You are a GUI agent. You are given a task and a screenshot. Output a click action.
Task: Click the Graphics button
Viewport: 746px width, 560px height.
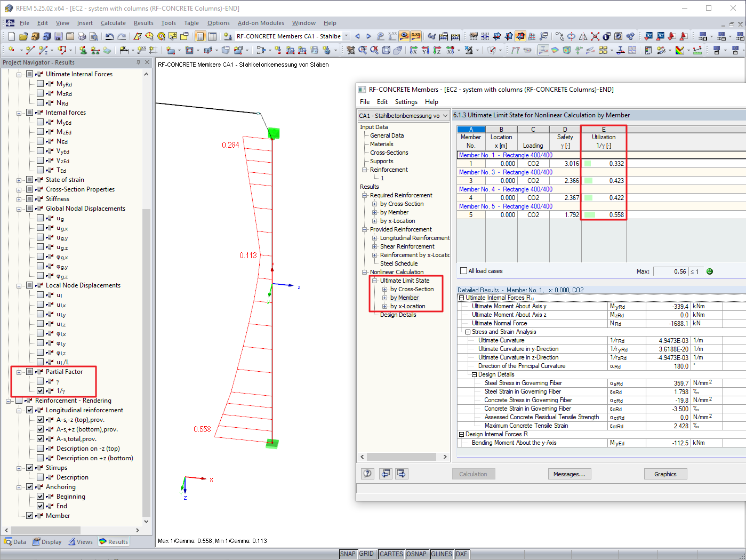pos(665,474)
